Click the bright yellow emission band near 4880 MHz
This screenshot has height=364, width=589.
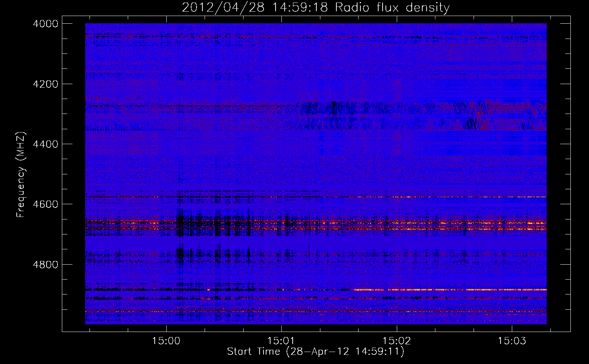(x=449, y=290)
